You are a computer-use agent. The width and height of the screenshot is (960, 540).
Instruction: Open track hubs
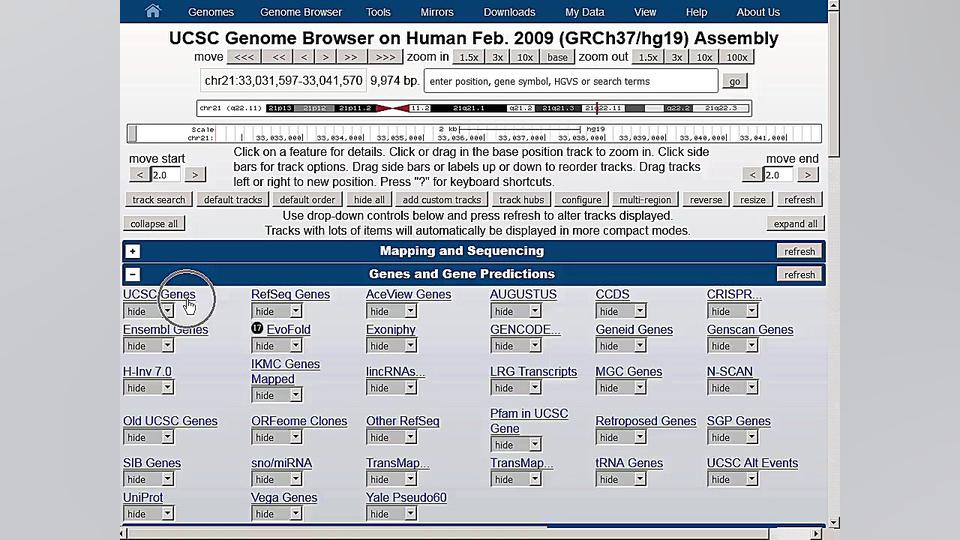[521, 200]
